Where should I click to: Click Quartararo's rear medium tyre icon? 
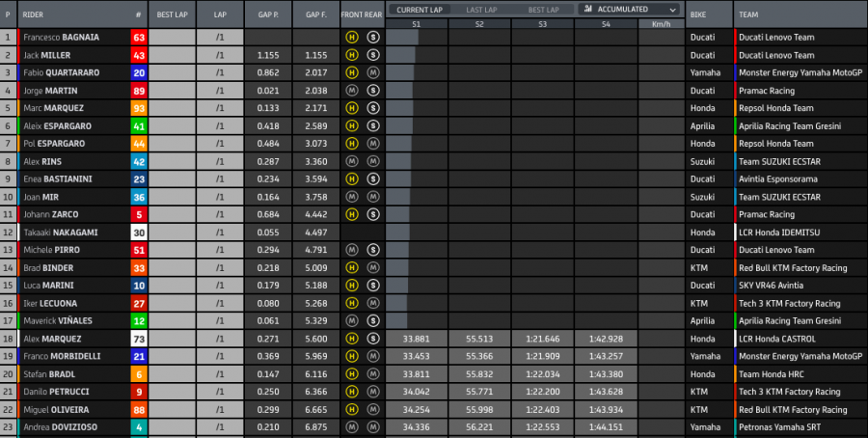[x=373, y=73]
